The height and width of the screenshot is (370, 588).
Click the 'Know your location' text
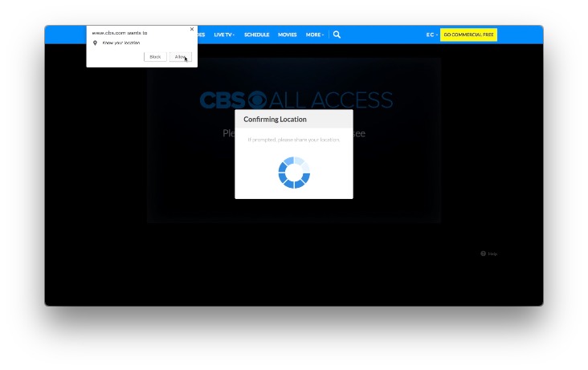tap(121, 43)
